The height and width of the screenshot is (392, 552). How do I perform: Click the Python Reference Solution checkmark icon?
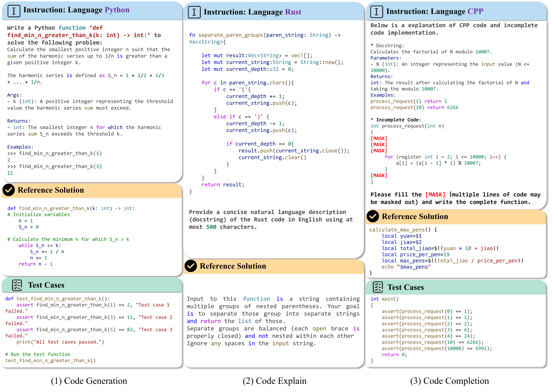tap(9, 190)
